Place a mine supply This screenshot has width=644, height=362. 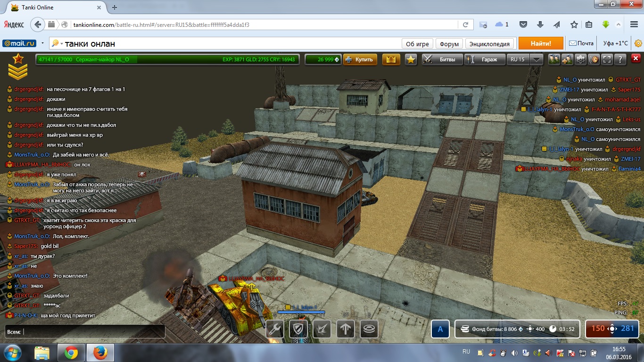click(x=369, y=329)
